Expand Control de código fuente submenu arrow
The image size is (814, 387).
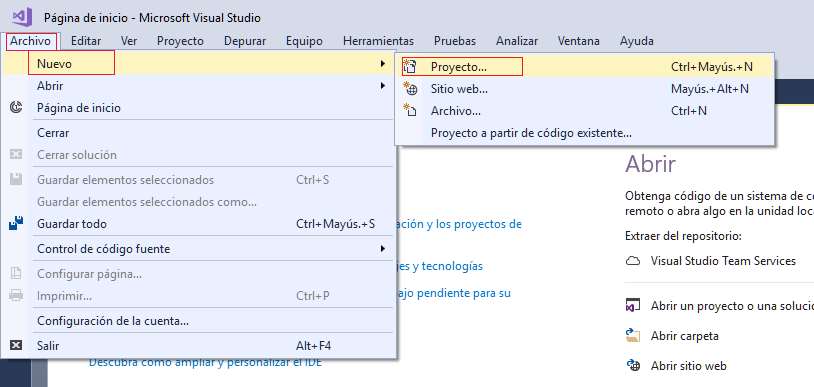pos(383,249)
